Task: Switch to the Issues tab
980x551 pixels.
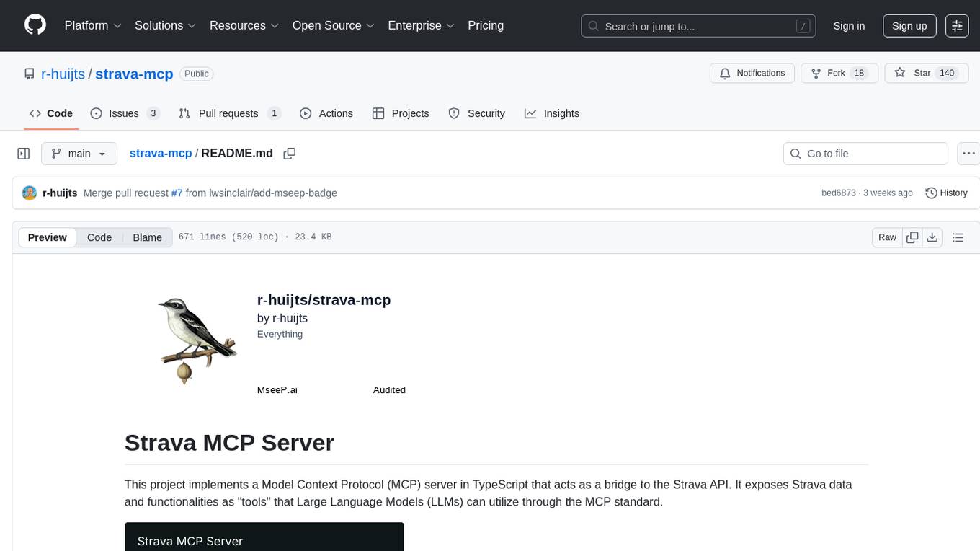Action: click(125, 113)
